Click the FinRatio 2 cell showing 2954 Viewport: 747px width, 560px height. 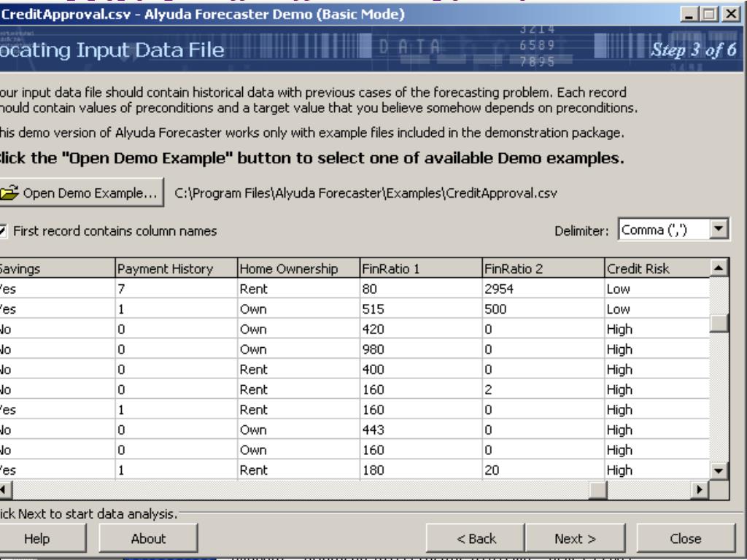coord(543,289)
